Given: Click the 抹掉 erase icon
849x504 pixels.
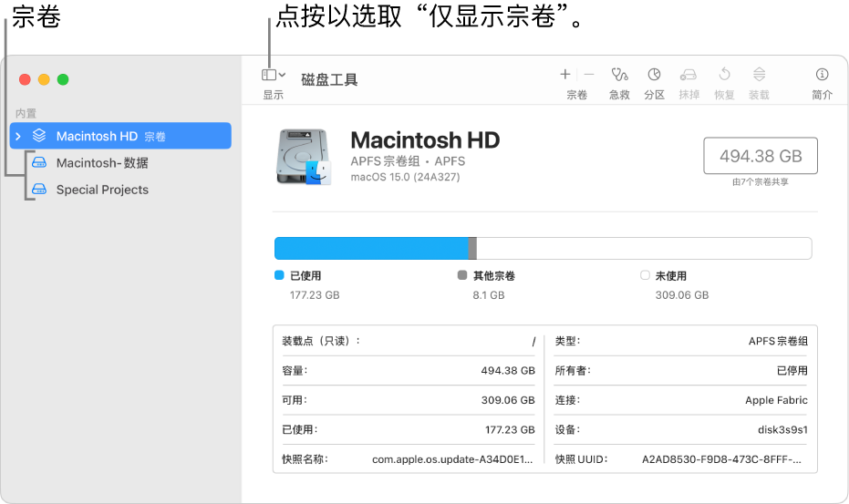Looking at the screenshot, I should pyautogui.click(x=689, y=74).
